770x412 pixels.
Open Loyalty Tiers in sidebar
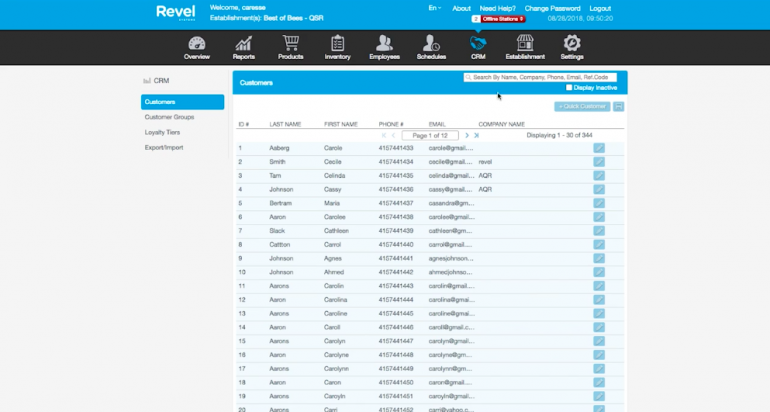coord(163,132)
